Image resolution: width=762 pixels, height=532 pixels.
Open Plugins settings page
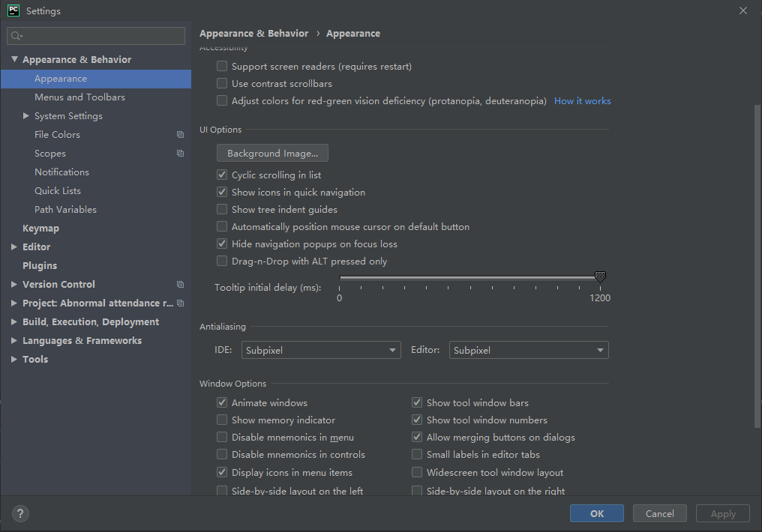(40, 265)
